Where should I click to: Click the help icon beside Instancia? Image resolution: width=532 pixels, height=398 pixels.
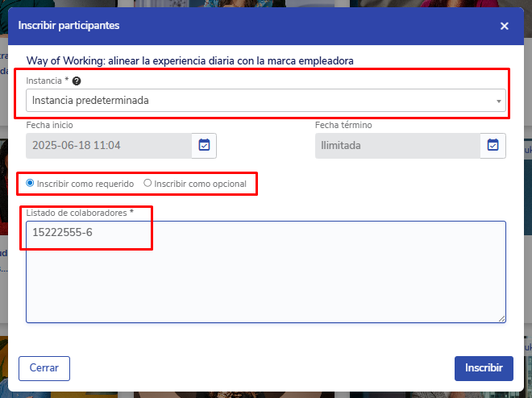(x=77, y=81)
